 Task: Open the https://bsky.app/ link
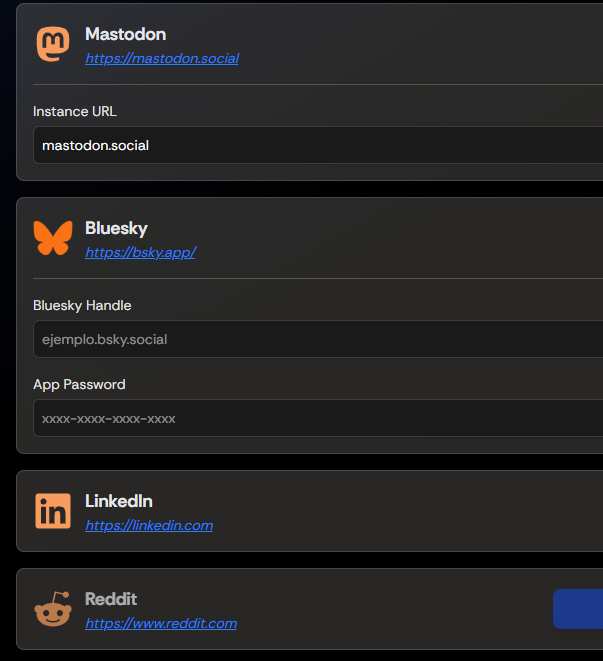tap(140, 252)
